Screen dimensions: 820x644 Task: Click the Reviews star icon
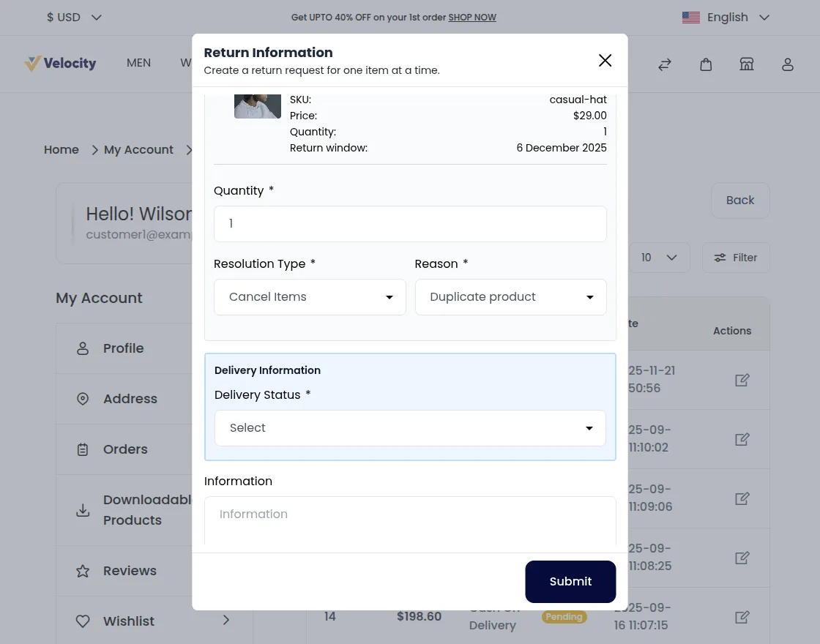(x=82, y=571)
